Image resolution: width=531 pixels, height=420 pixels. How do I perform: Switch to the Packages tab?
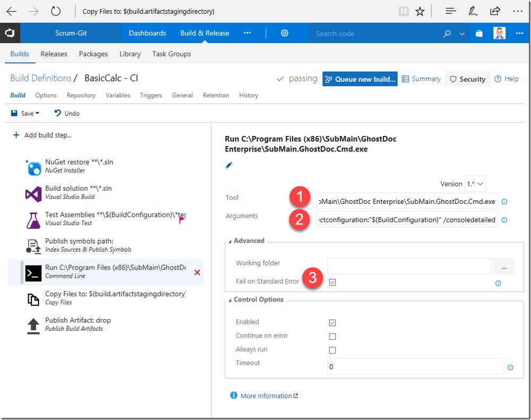pyautogui.click(x=93, y=54)
